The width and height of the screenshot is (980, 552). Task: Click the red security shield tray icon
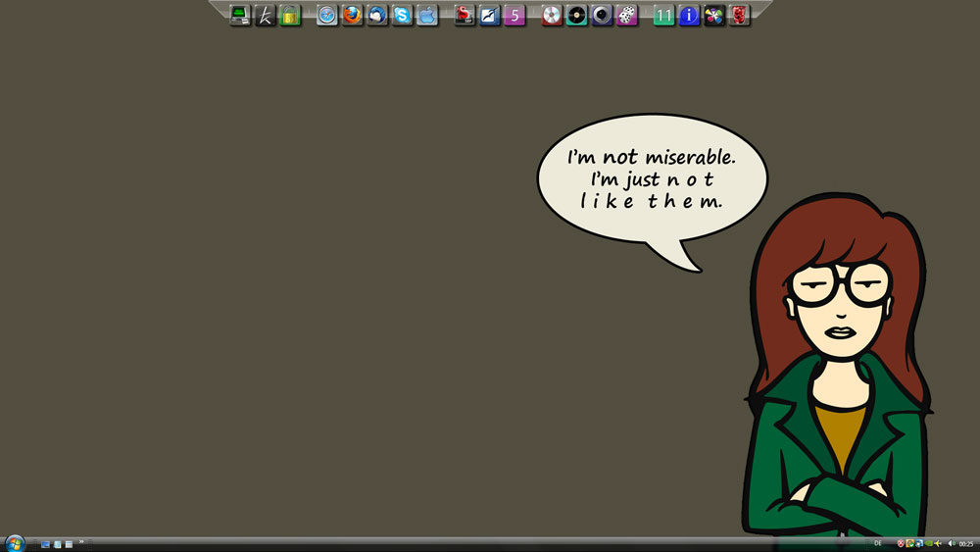tap(901, 543)
